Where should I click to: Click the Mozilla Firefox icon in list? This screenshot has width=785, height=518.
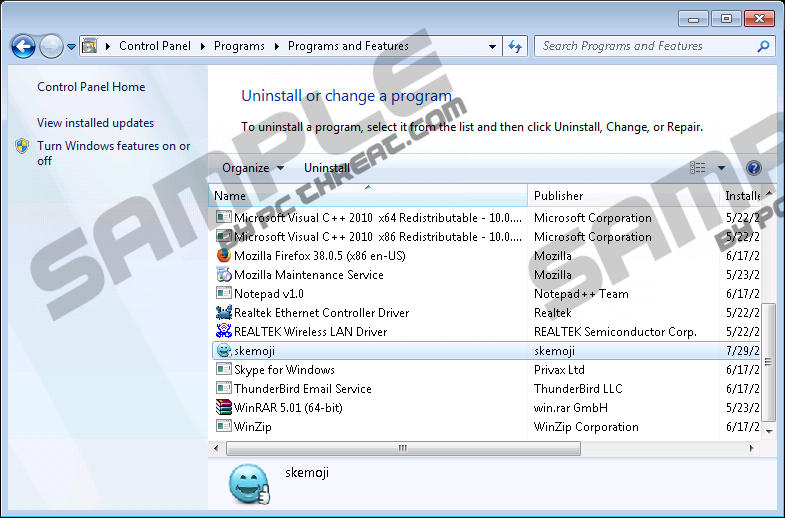pyautogui.click(x=224, y=256)
